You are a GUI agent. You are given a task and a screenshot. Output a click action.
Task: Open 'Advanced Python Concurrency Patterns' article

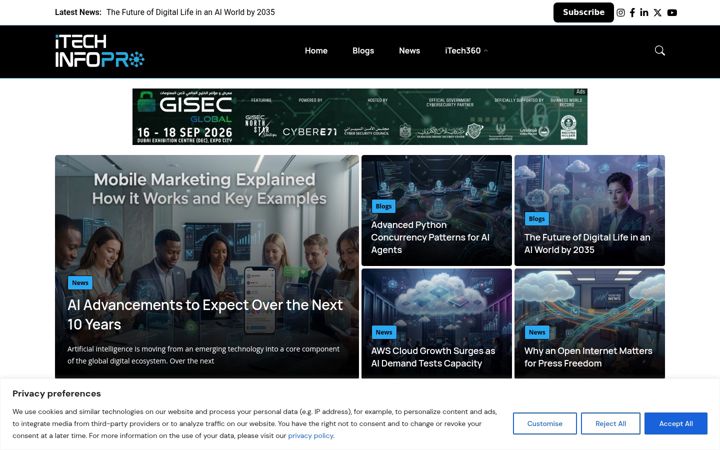tap(430, 237)
